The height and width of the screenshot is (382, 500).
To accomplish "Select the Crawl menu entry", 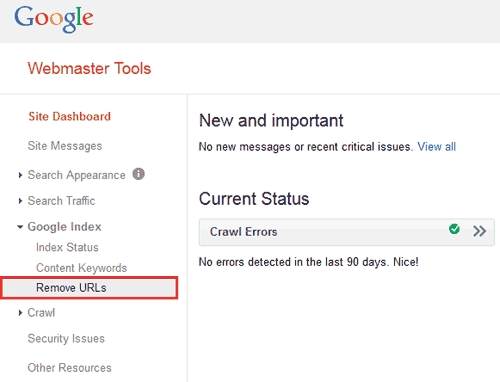I will pos(41,313).
